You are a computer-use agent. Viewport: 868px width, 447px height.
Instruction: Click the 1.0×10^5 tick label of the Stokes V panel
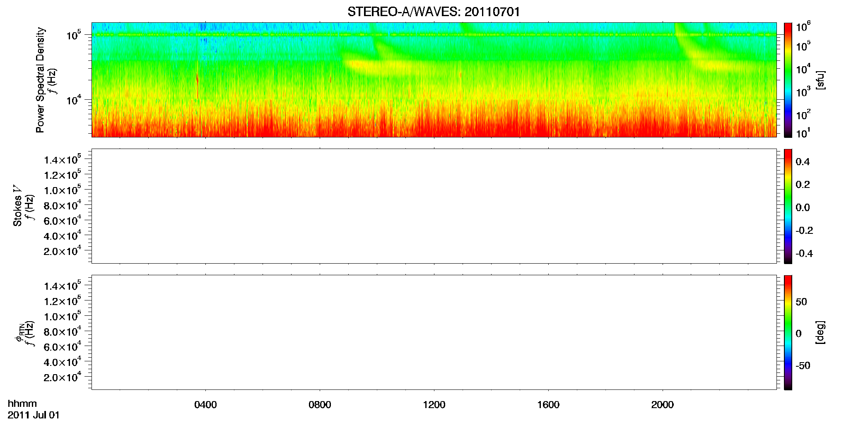pyautogui.click(x=63, y=190)
